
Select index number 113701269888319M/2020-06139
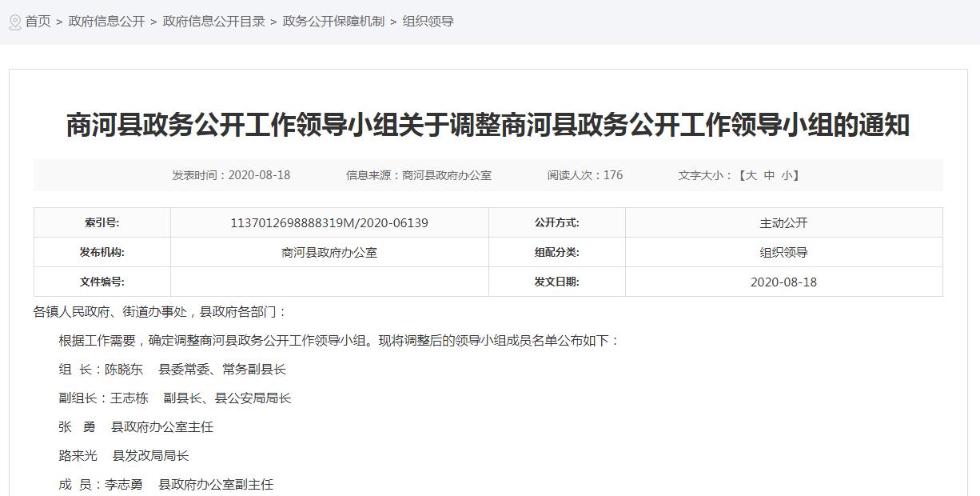pos(329,223)
